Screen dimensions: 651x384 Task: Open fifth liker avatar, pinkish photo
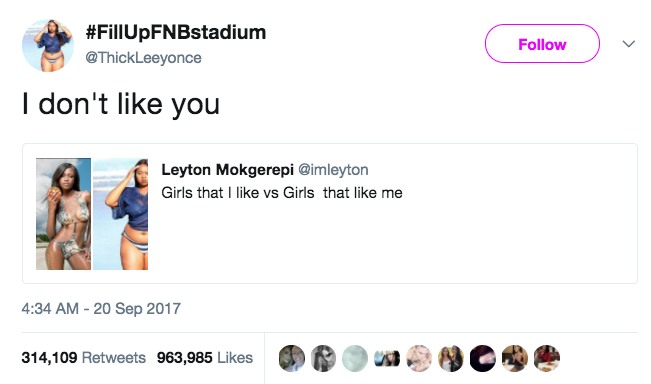419,358
